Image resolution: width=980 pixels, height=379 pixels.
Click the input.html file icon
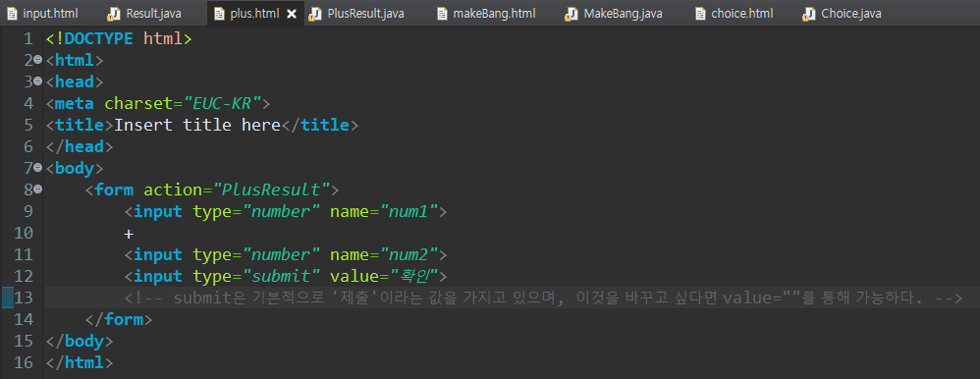click(12, 13)
